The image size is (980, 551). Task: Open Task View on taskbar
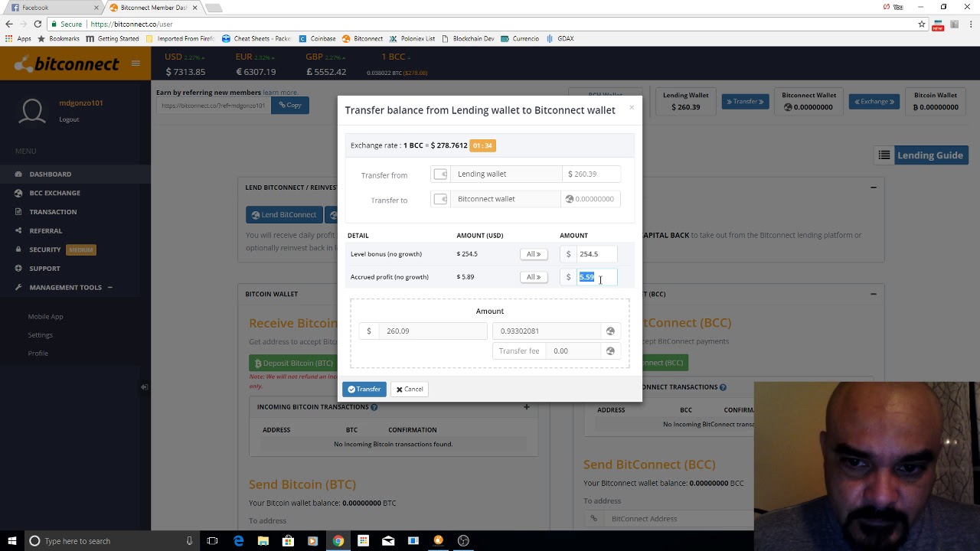pos(213,541)
